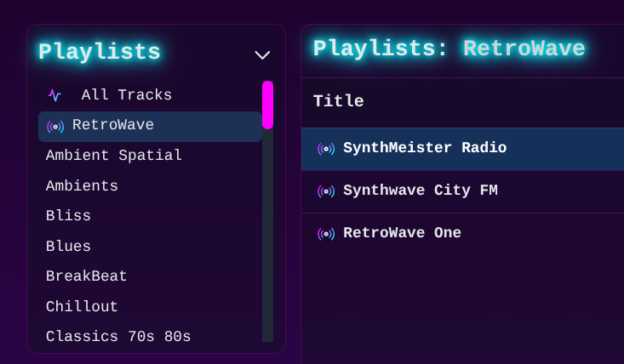Select the RetroWave playlist
Screen dimensions: 624x364
[x=150, y=127]
